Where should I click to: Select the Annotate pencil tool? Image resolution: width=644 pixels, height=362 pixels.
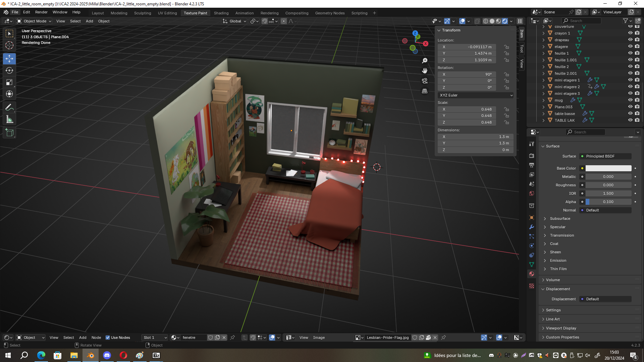[9, 108]
